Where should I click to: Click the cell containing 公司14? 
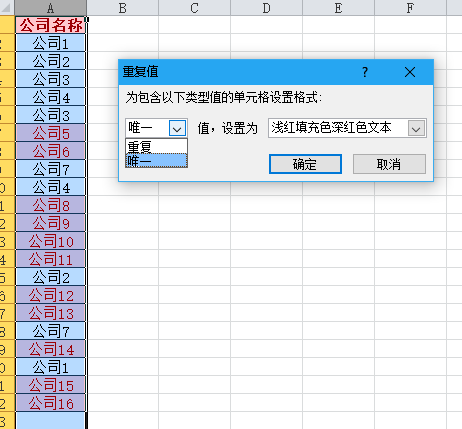click(51, 349)
